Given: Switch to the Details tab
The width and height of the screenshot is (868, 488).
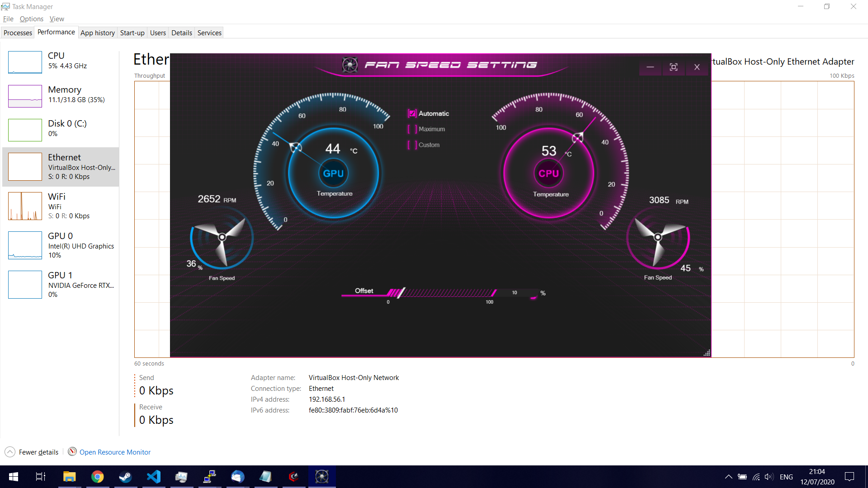Looking at the screenshot, I should coord(182,33).
